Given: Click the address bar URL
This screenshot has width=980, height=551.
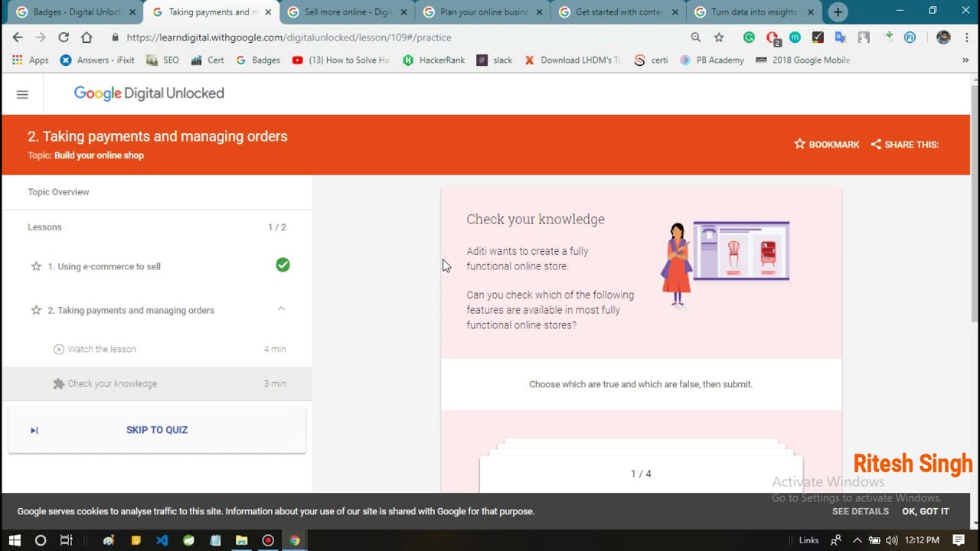Looking at the screenshot, I should 289,37.
